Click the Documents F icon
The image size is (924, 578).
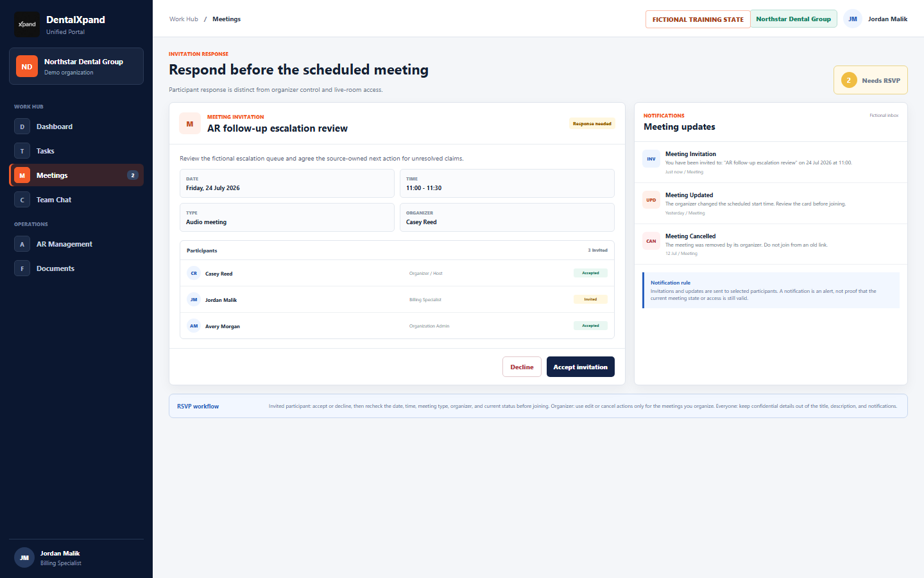point(22,268)
